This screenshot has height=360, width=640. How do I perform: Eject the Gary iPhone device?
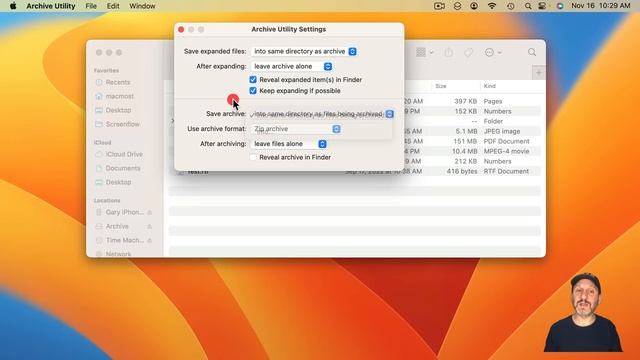[150, 212]
